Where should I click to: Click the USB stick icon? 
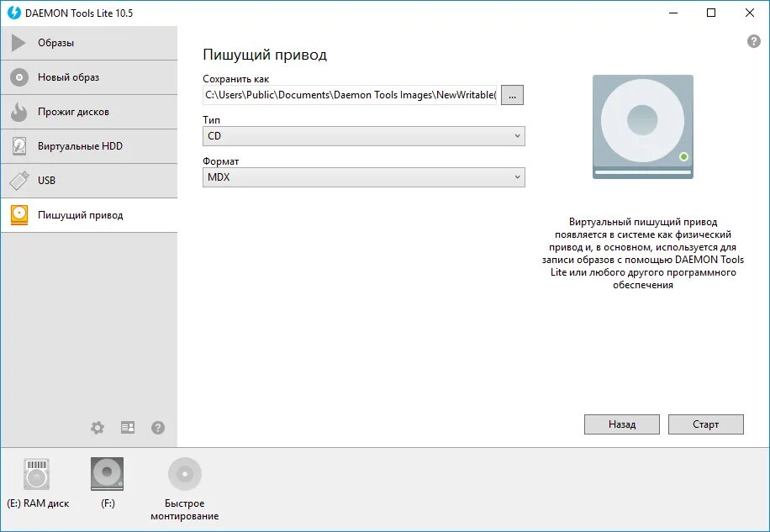click(19, 181)
